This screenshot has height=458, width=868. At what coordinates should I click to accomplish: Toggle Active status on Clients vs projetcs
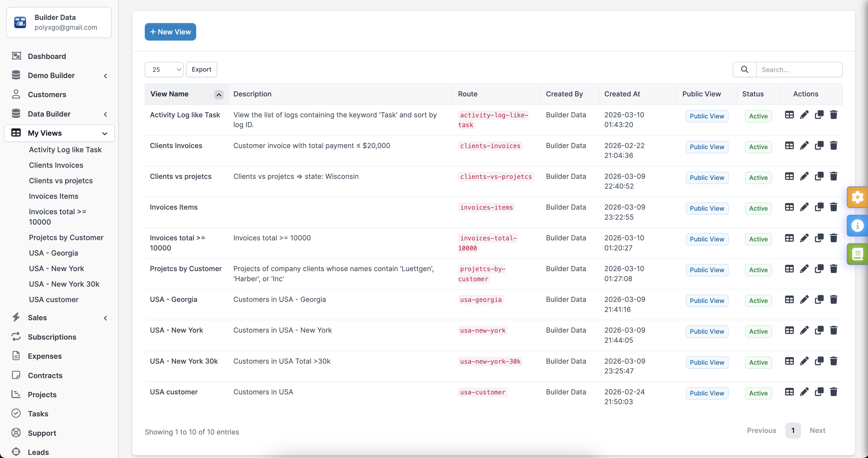[x=758, y=178]
